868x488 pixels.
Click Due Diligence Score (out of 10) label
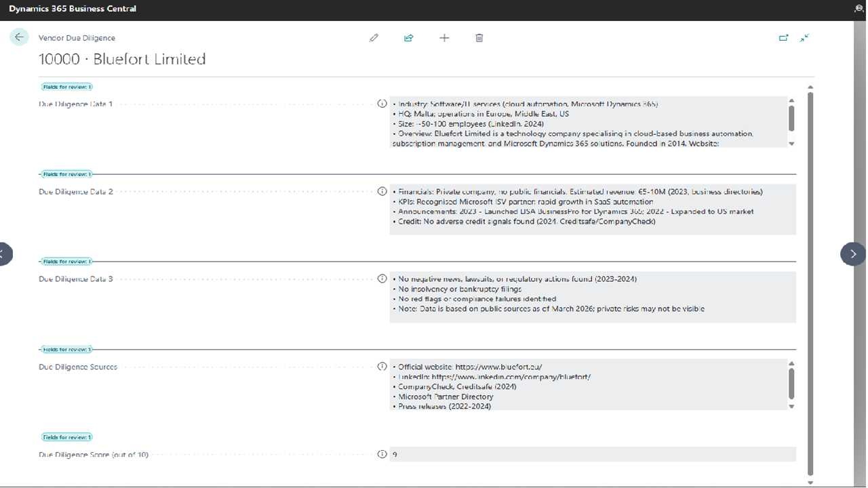pos(94,454)
